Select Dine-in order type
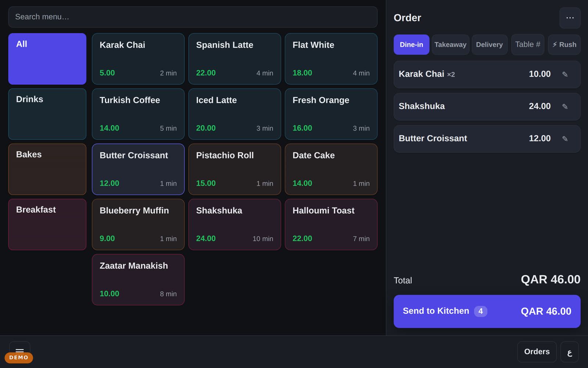The width and height of the screenshot is (588, 368). click(x=411, y=45)
